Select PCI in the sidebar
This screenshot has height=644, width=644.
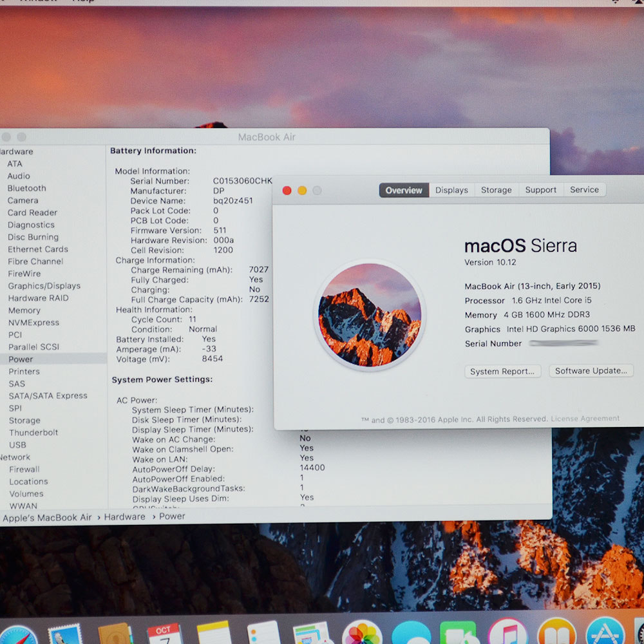pos(15,335)
